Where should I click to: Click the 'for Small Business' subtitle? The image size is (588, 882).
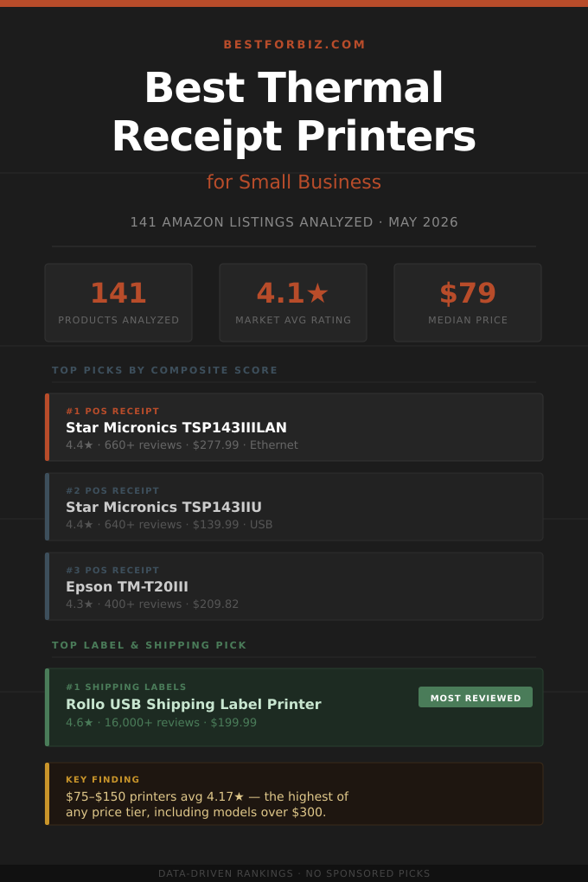tap(294, 182)
